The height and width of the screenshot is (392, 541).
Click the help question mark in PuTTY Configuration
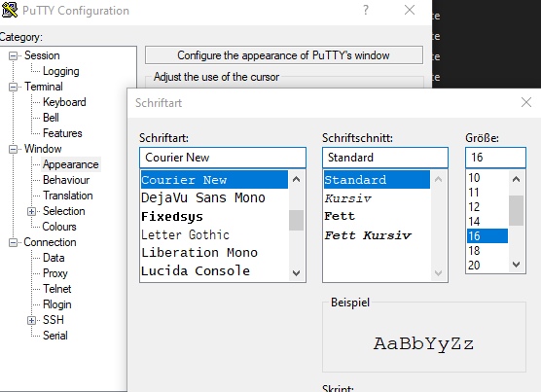pyautogui.click(x=366, y=10)
